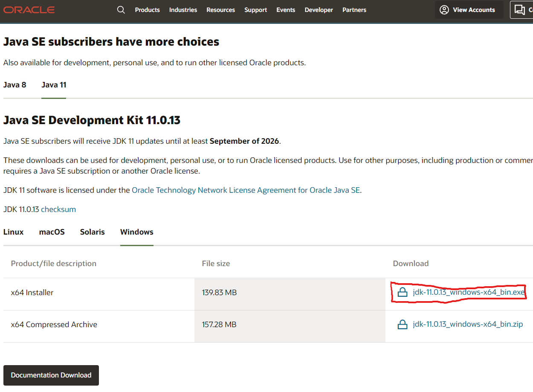Image resolution: width=533 pixels, height=392 pixels.
Task: Open the search magnifier icon
Action: pyautogui.click(x=121, y=10)
